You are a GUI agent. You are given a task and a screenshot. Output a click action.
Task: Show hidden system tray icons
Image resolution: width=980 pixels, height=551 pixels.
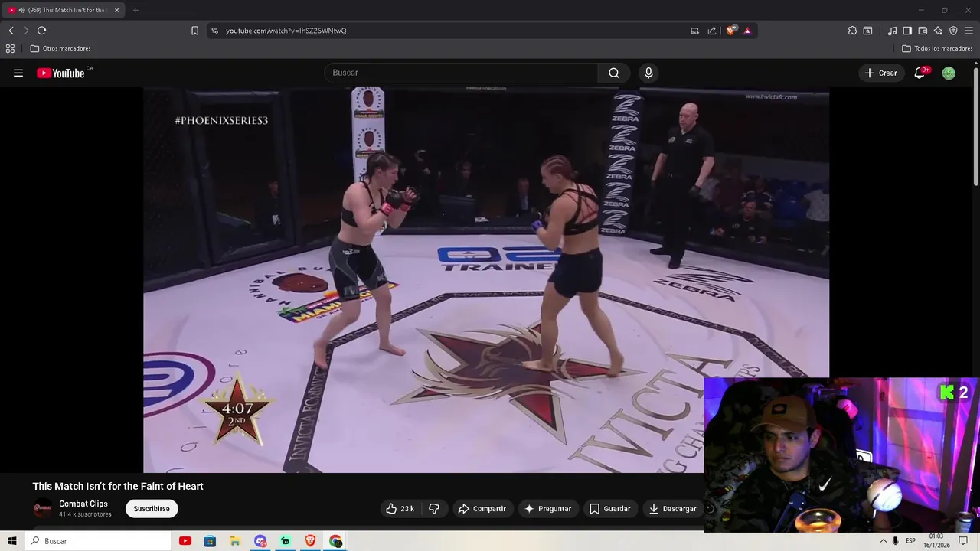pos(883,541)
